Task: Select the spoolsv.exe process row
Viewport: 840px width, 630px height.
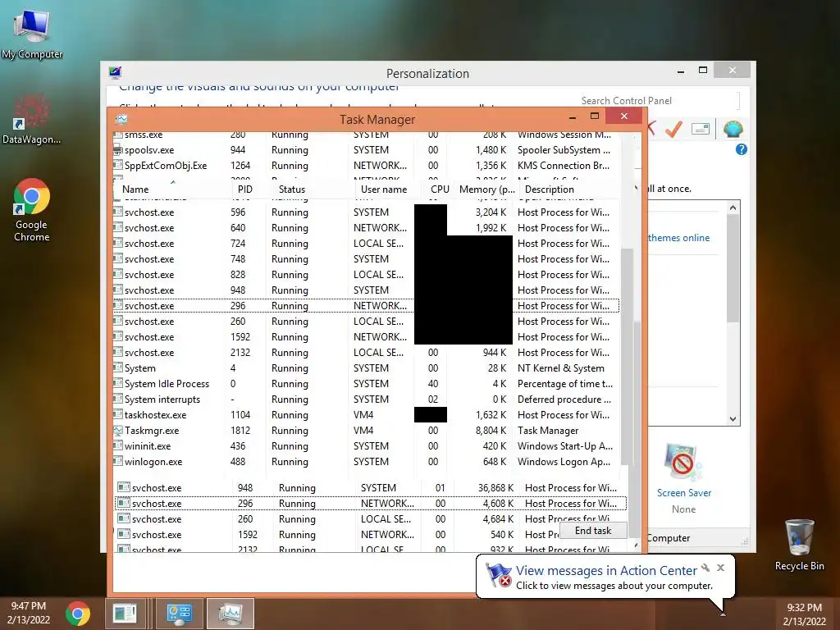Action: [x=367, y=150]
